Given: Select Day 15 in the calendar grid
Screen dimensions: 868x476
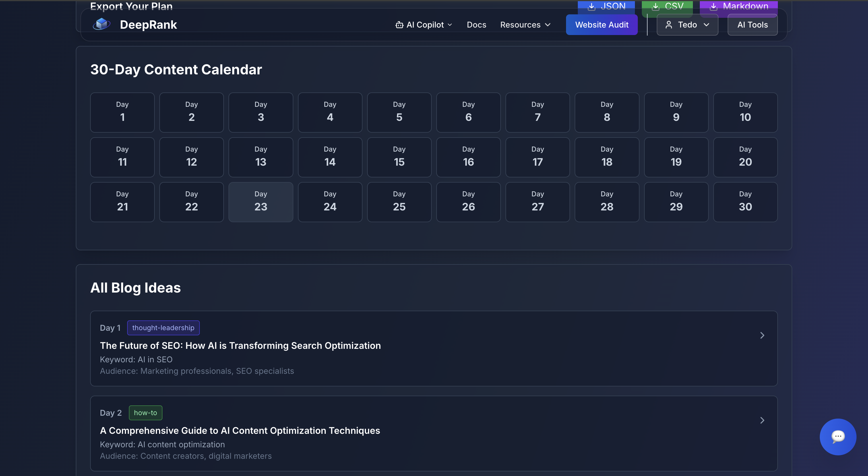Looking at the screenshot, I should click(x=399, y=157).
